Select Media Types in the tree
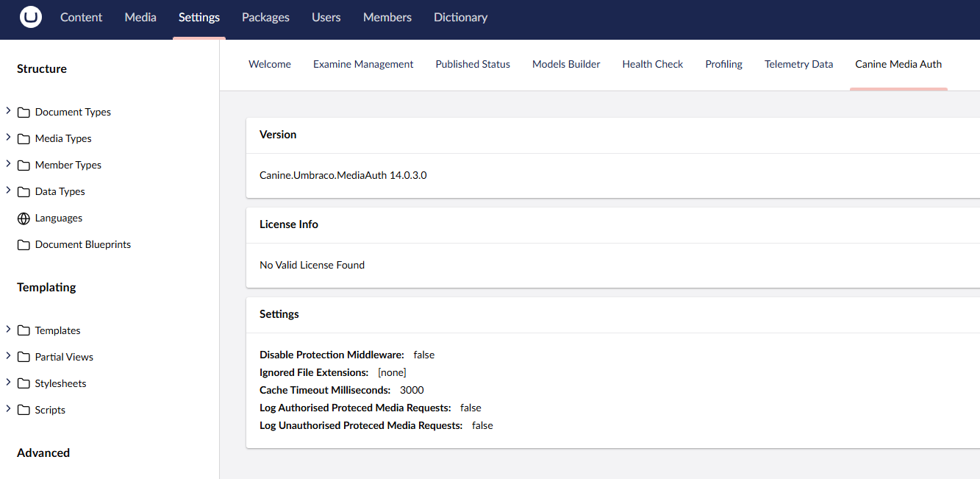Viewport: 980px width, 479px height. [63, 139]
